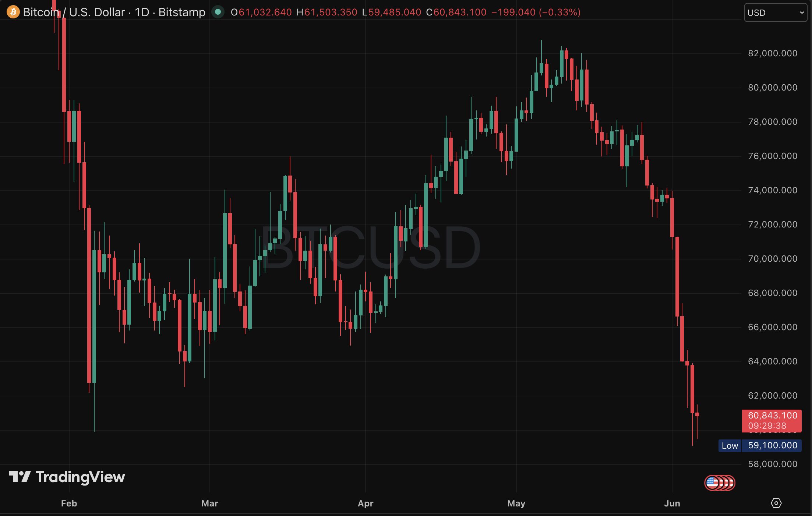Viewport: 812px width, 516px height.
Task: Click the open value O61,032.640
Action: (261, 12)
